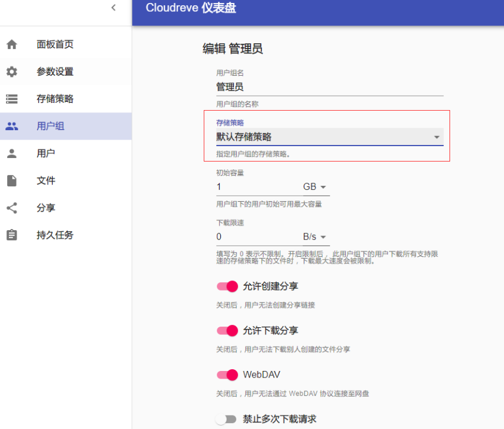
Task: Click the file icon for 文件
Action: coord(12,180)
